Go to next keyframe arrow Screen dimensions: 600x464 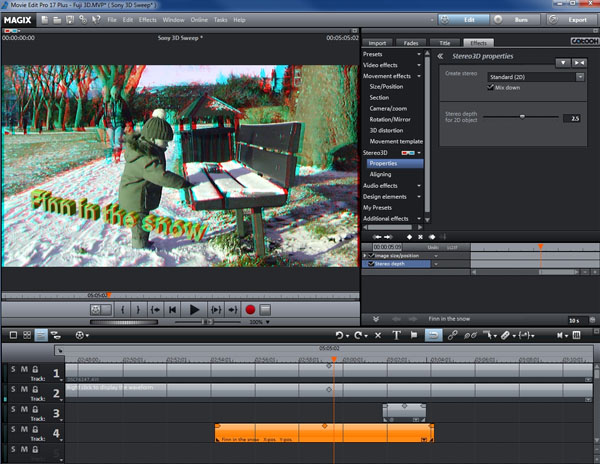point(388,237)
